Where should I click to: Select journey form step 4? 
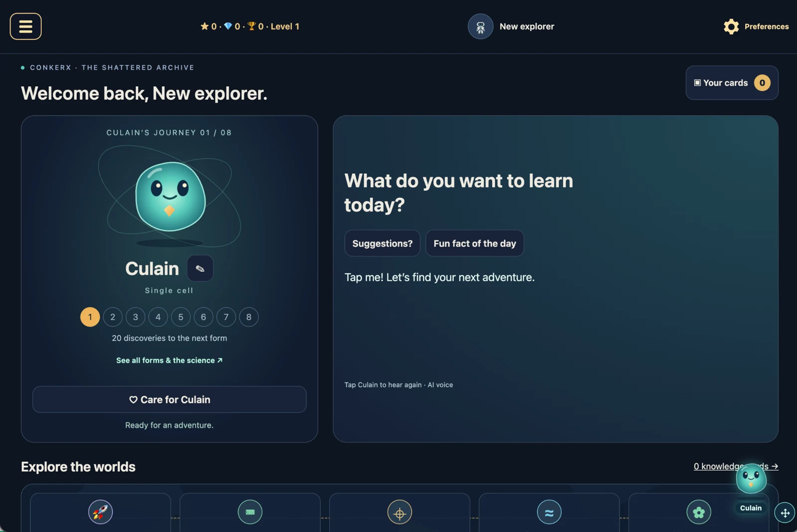point(158,317)
